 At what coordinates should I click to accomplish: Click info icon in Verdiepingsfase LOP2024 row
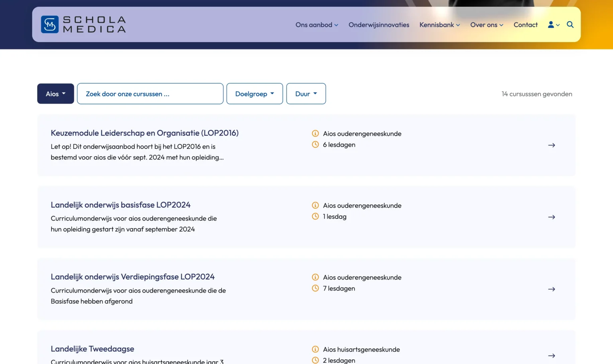click(x=315, y=277)
